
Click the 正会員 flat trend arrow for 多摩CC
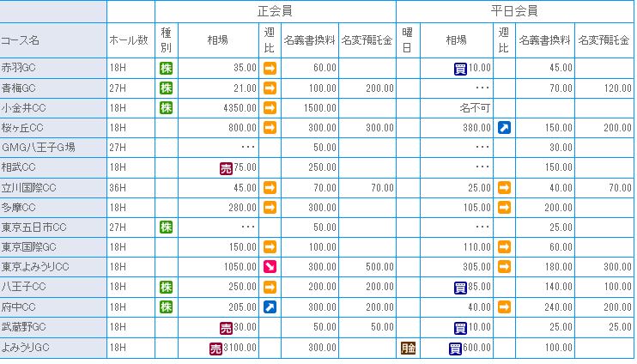[270, 208]
